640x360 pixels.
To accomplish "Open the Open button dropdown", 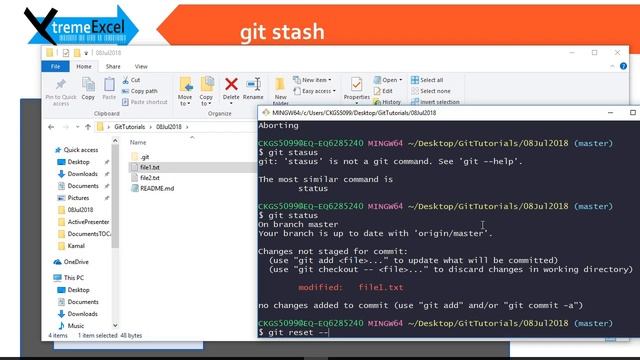I will click(400, 80).
